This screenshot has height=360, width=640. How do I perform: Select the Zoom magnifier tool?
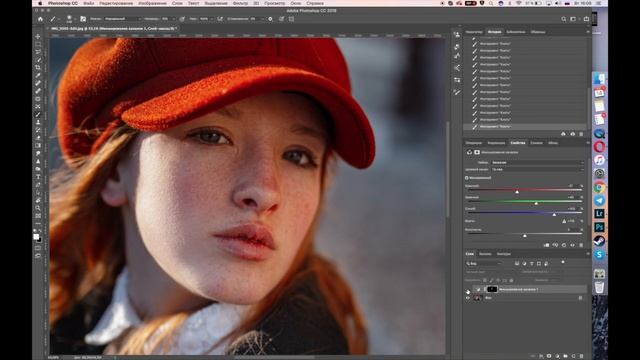click(x=38, y=208)
